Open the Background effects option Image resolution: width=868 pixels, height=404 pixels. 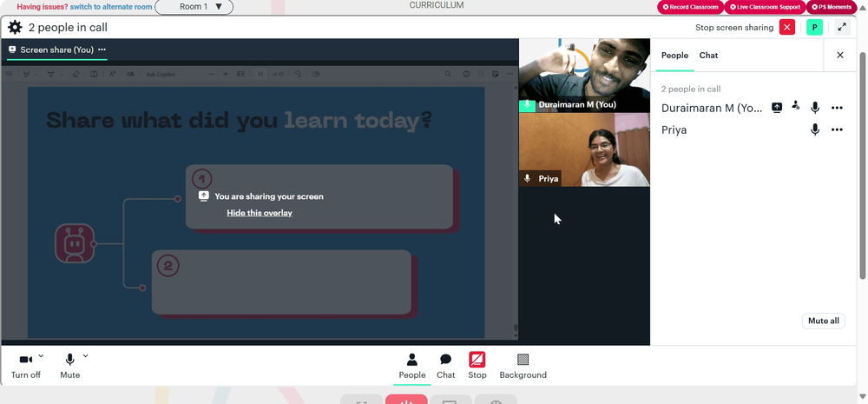(523, 366)
